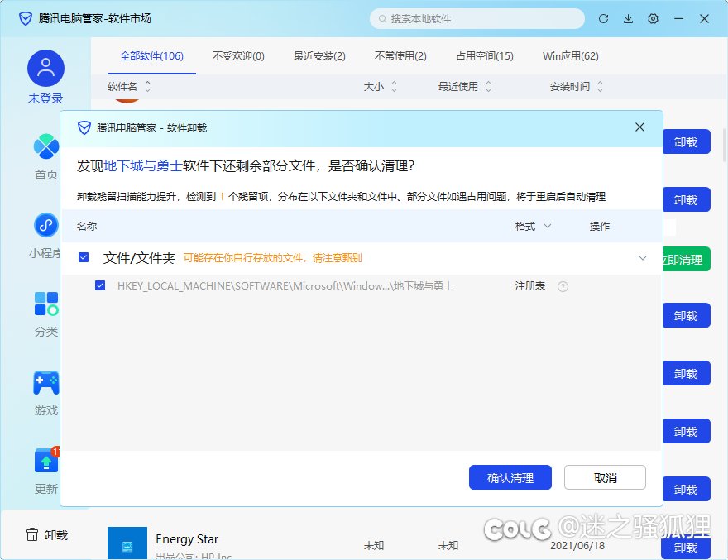Open the settings hexagon icon
728x560 pixels.
click(x=653, y=18)
